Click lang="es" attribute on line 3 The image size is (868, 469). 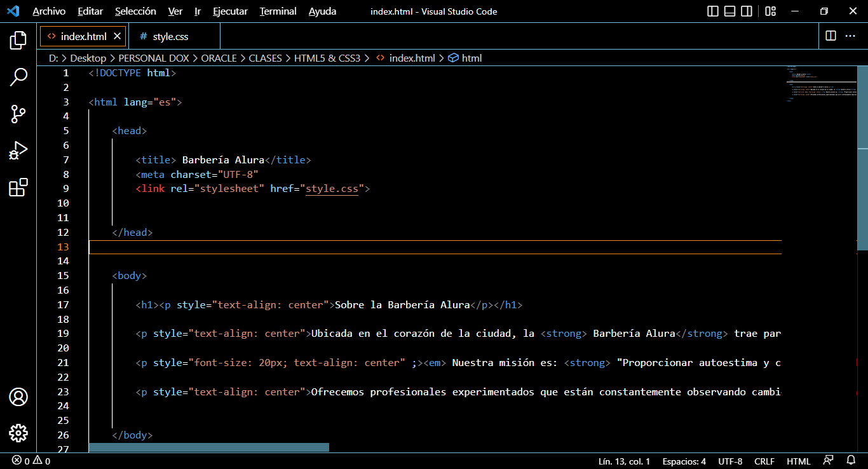[x=150, y=102]
